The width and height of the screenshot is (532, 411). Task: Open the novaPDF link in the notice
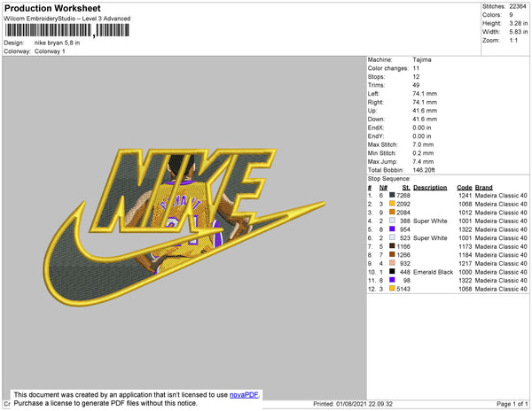pos(244,395)
